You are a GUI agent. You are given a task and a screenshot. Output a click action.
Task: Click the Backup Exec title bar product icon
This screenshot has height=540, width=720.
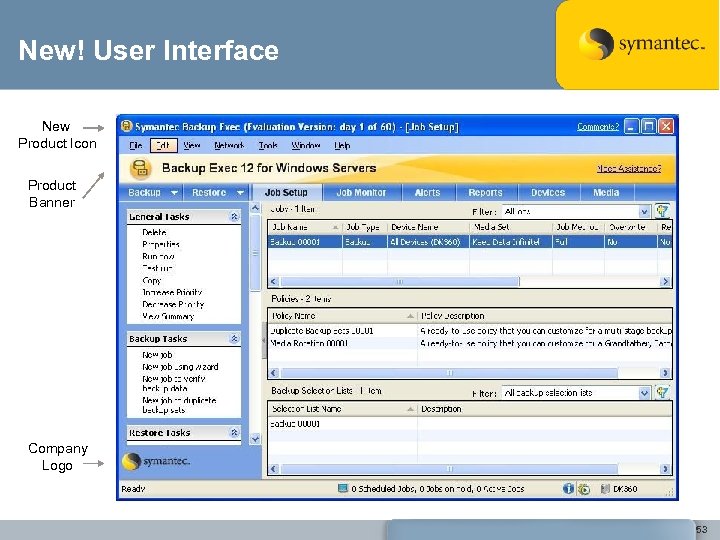point(126,126)
